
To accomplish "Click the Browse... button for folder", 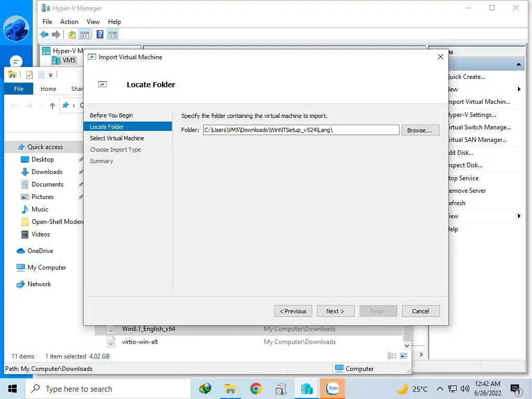I will [x=420, y=130].
